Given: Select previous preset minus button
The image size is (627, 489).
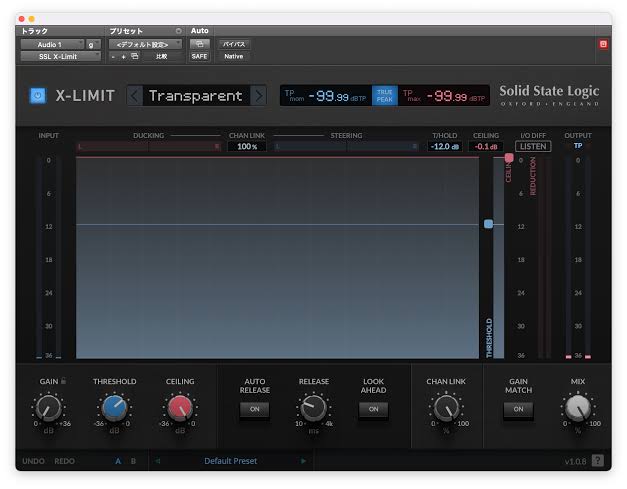Looking at the screenshot, I should pyautogui.click(x=113, y=57).
